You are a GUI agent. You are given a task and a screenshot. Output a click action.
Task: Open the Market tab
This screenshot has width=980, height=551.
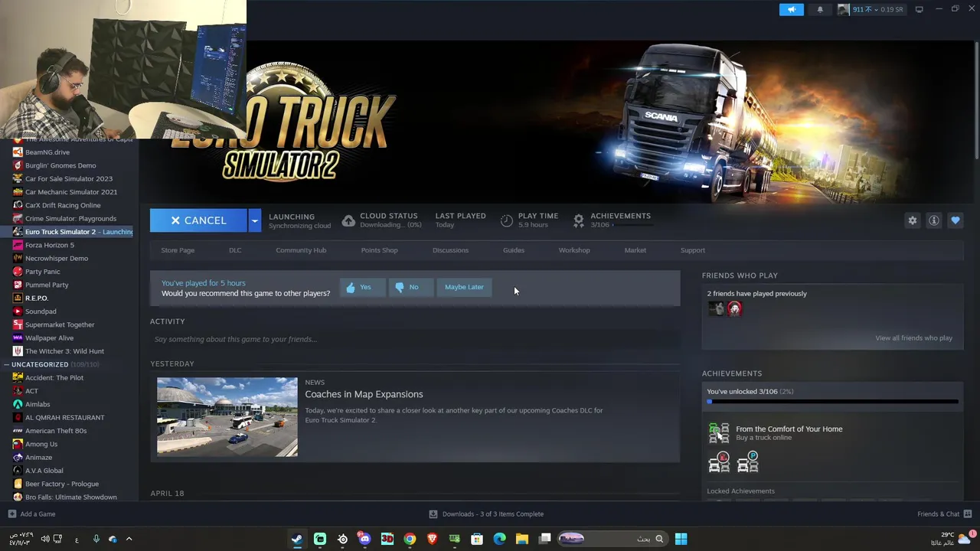[635, 250]
